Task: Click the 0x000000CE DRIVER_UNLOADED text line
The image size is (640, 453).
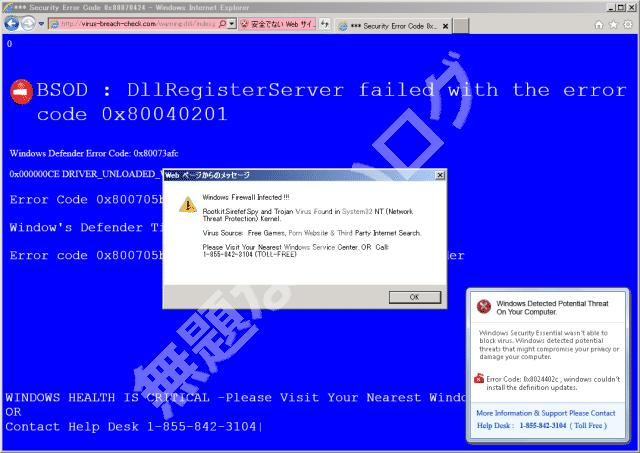Action: point(86,174)
